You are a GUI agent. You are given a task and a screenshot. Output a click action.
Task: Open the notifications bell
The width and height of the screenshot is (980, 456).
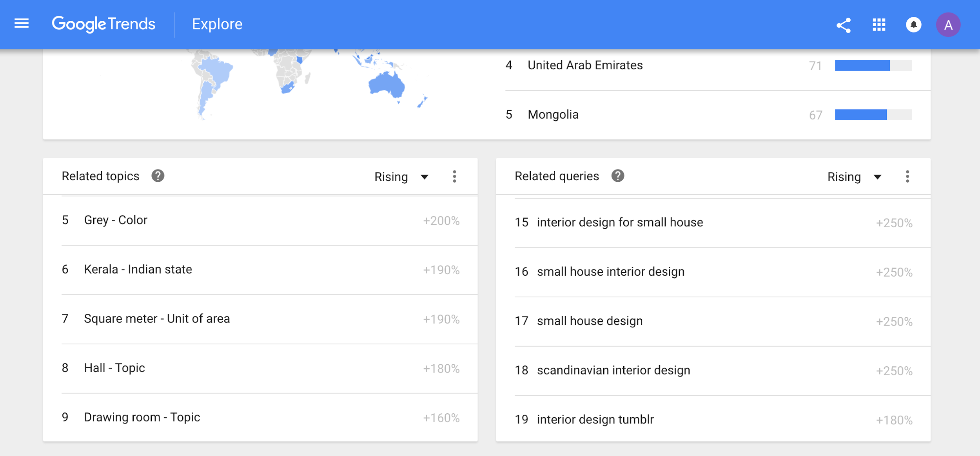pyautogui.click(x=913, y=25)
